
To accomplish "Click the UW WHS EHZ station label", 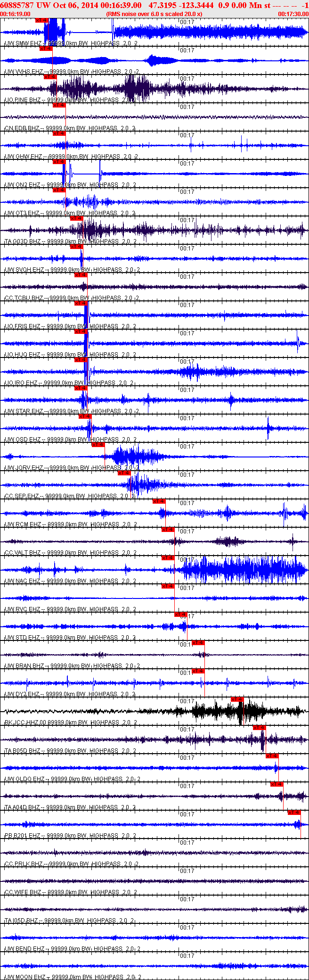I will (x=72, y=72).
